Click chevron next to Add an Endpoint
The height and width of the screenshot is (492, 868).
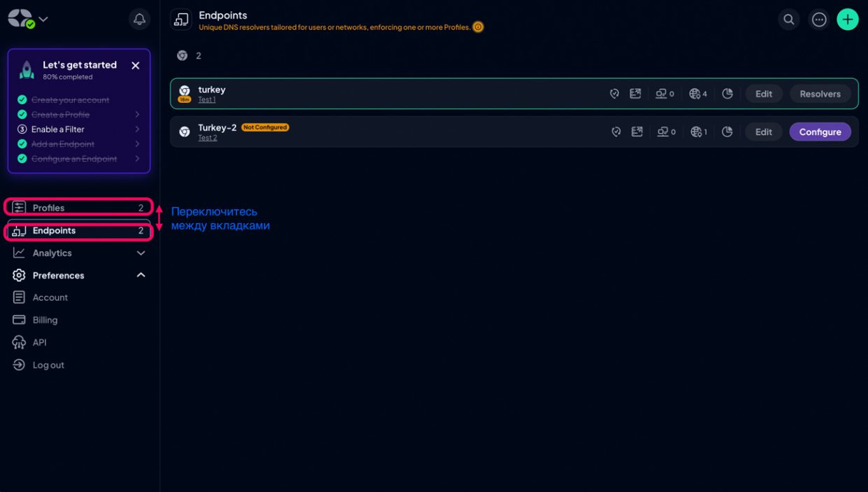(x=137, y=143)
